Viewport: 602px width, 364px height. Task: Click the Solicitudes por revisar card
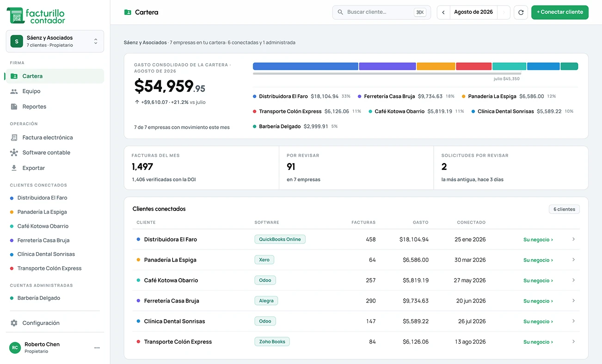511,168
